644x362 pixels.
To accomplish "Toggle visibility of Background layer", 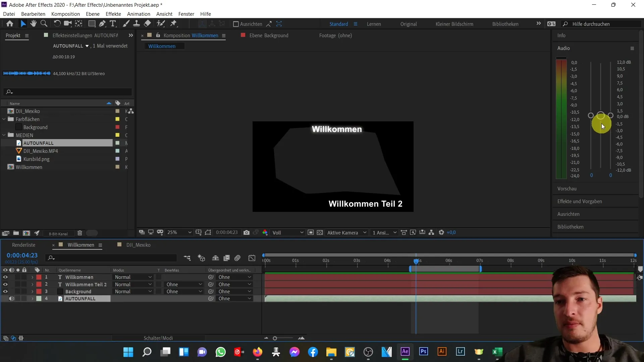I will [x=5, y=292].
